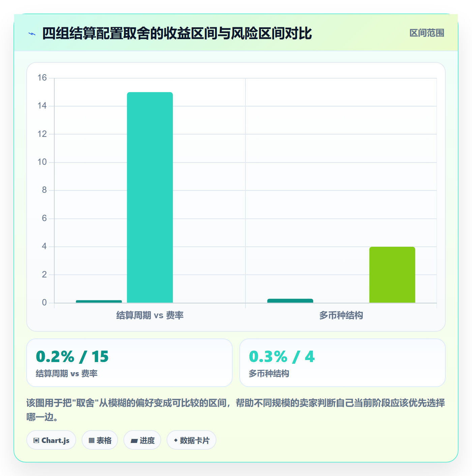The height and width of the screenshot is (476, 472).
Task: Click the diamond icon inside the 数据卡片 chip
Action: (176, 440)
